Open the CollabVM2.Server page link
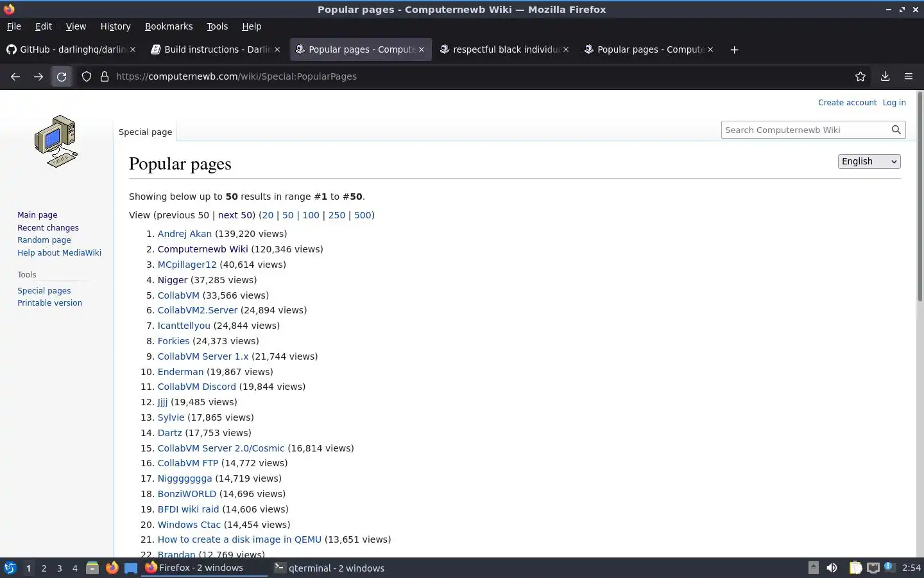 tap(198, 310)
